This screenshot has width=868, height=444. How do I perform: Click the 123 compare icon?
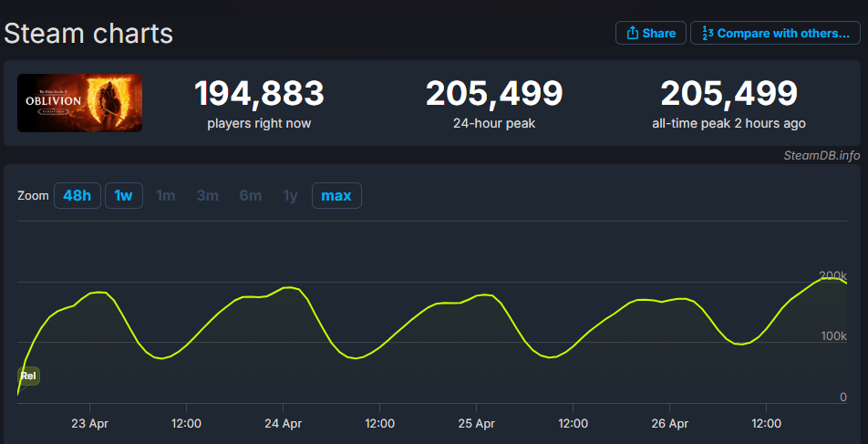pos(708,33)
